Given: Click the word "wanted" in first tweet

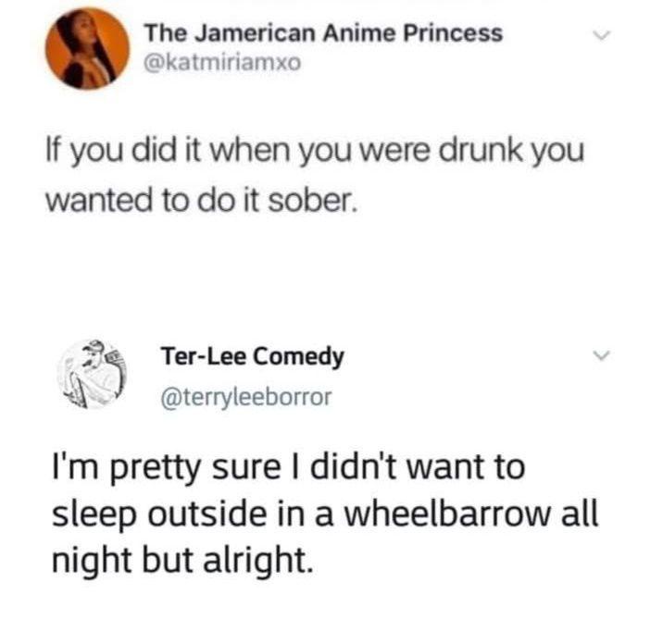Looking at the screenshot, I should pos(98,200).
